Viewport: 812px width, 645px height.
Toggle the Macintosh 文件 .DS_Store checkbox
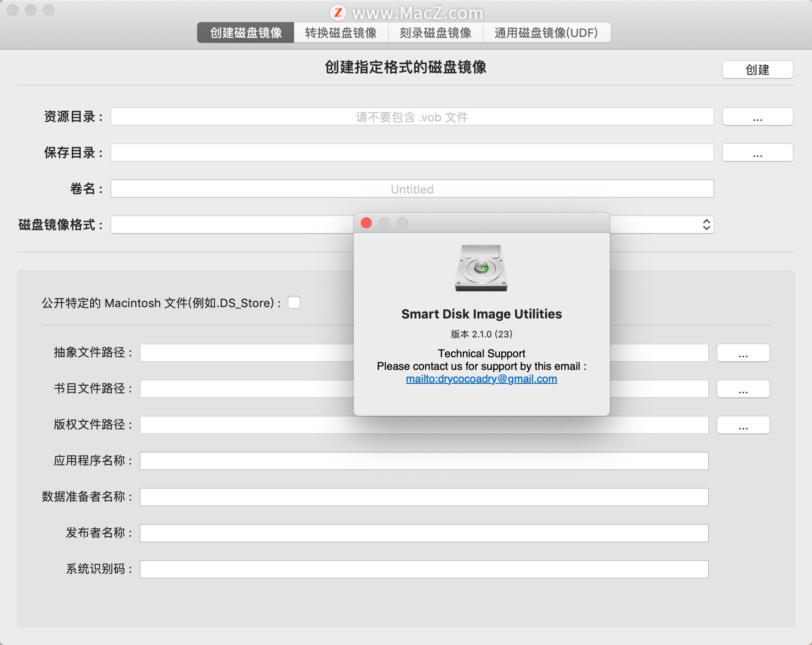294,302
